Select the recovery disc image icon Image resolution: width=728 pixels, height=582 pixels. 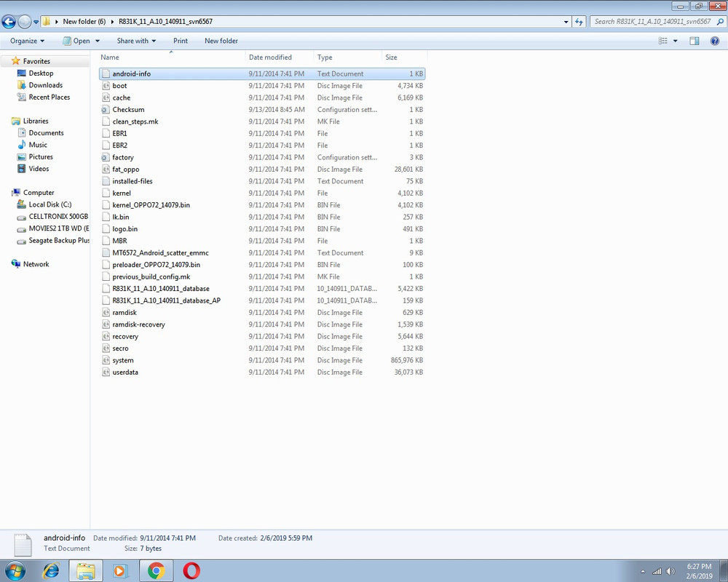(106, 337)
